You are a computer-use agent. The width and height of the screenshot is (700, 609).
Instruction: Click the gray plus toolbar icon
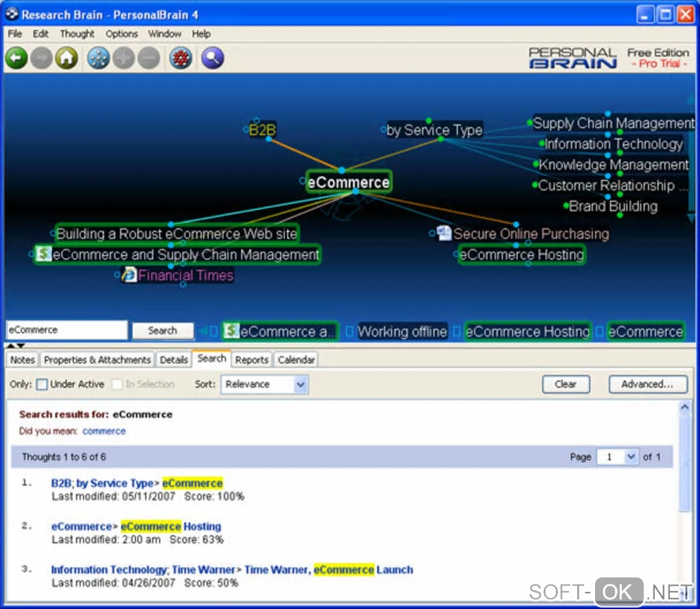click(124, 58)
